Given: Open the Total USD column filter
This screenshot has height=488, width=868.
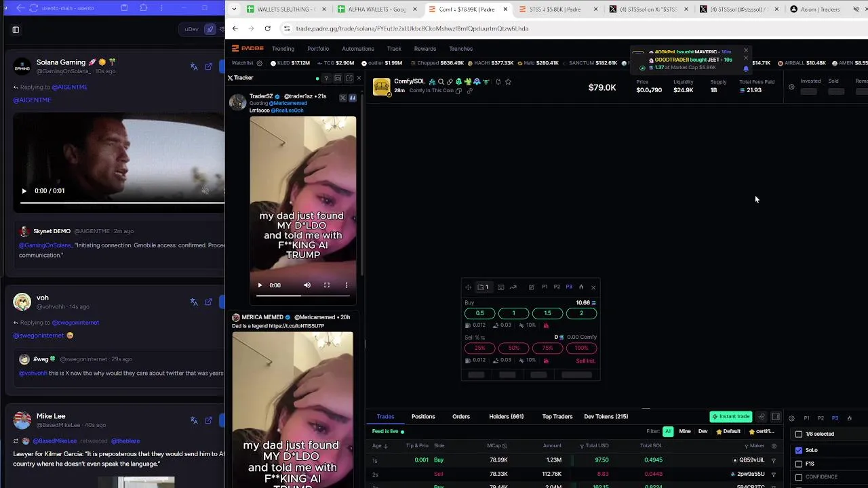Looking at the screenshot, I should pos(582,445).
